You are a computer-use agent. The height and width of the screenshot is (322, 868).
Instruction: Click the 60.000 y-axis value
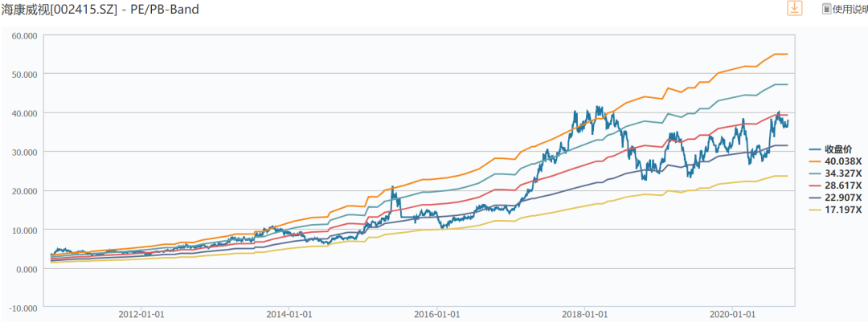click(26, 35)
